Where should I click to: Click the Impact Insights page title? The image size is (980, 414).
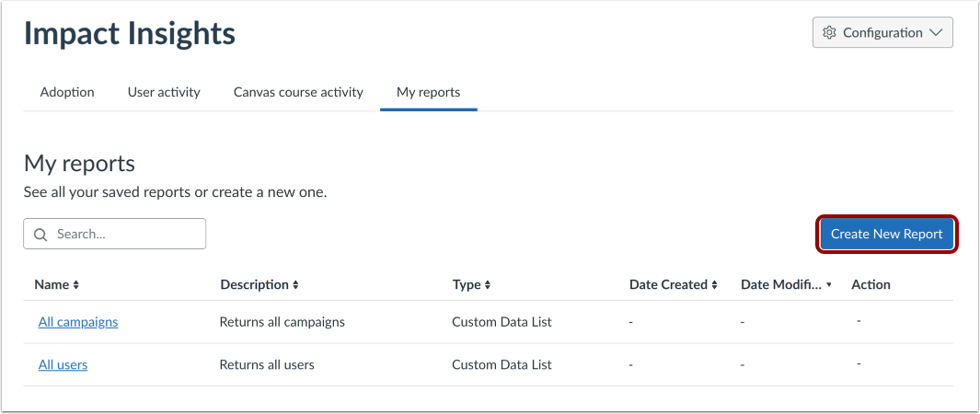[130, 34]
